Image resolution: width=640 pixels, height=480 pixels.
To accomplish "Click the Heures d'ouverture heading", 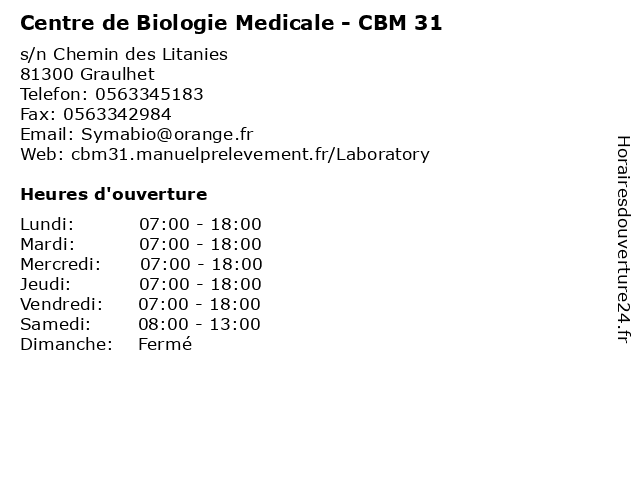I will coord(114,194).
